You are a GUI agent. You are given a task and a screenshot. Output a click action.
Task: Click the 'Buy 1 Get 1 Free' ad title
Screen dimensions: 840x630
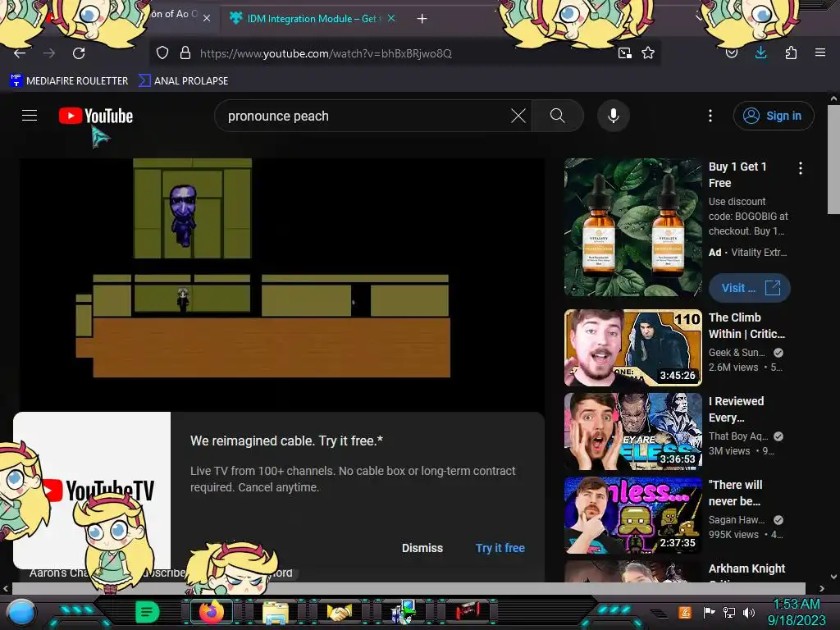(x=737, y=175)
